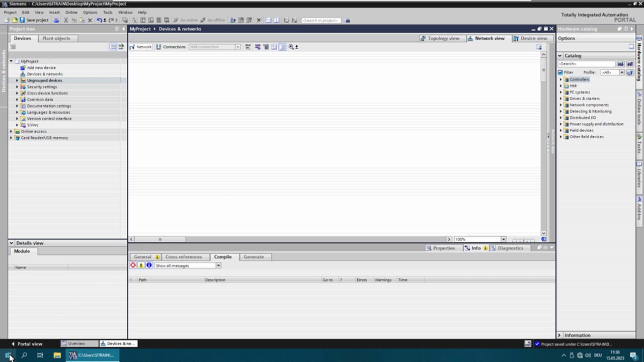Toggle the error messages filter button
This screenshot has width=644, height=362.
click(133, 265)
